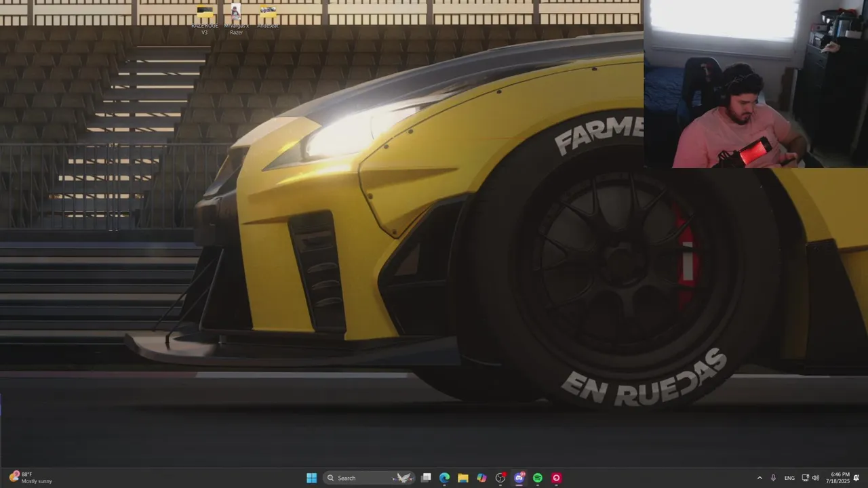The width and height of the screenshot is (868, 488).
Task: Open the red circular app icon in taskbar
Action: pos(556,478)
